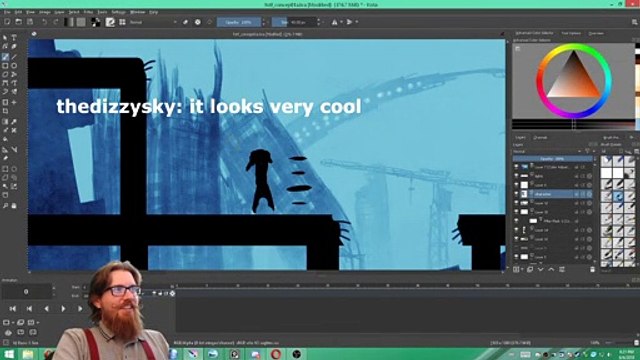640x360 pixels.
Task: Select the Move tool
Action: point(14,102)
